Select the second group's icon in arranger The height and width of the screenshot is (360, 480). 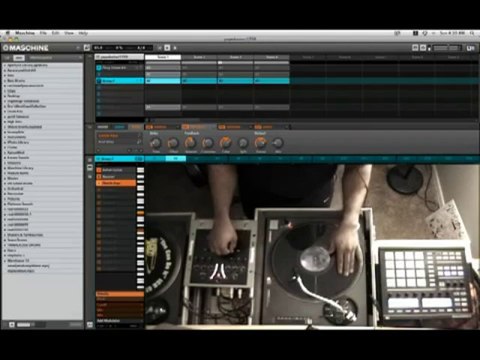[x=99, y=74]
